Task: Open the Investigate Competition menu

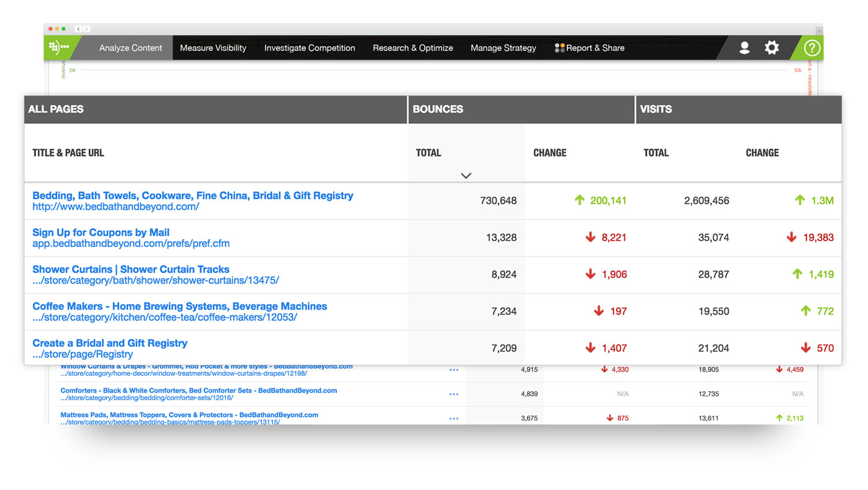Action: (309, 48)
